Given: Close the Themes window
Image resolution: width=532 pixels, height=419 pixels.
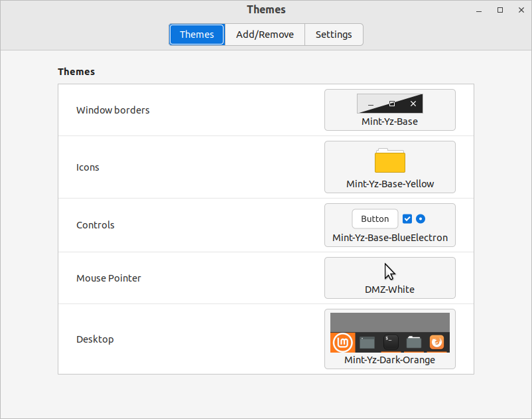Looking at the screenshot, I should click(x=521, y=10).
